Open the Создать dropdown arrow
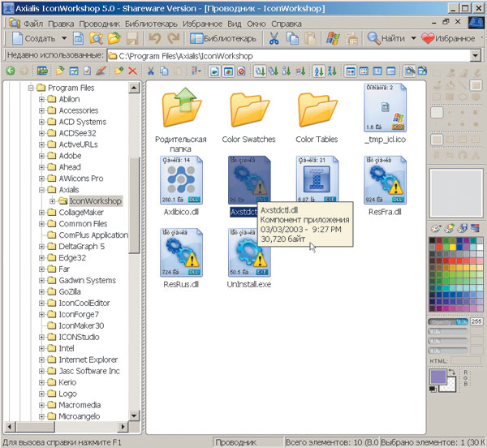Image resolution: width=487 pixels, height=448 pixels. (x=64, y=38)
